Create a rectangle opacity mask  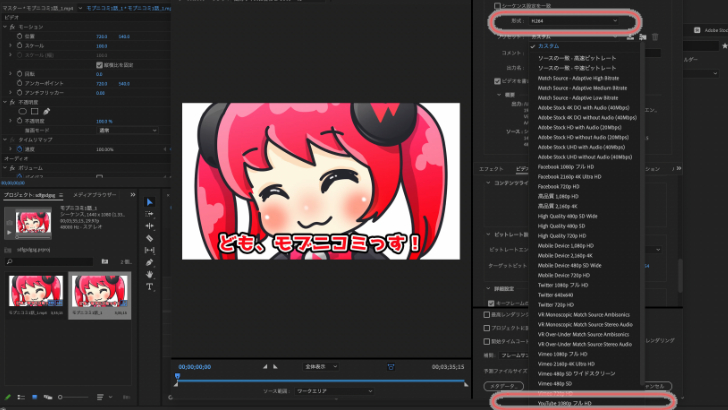34,111
